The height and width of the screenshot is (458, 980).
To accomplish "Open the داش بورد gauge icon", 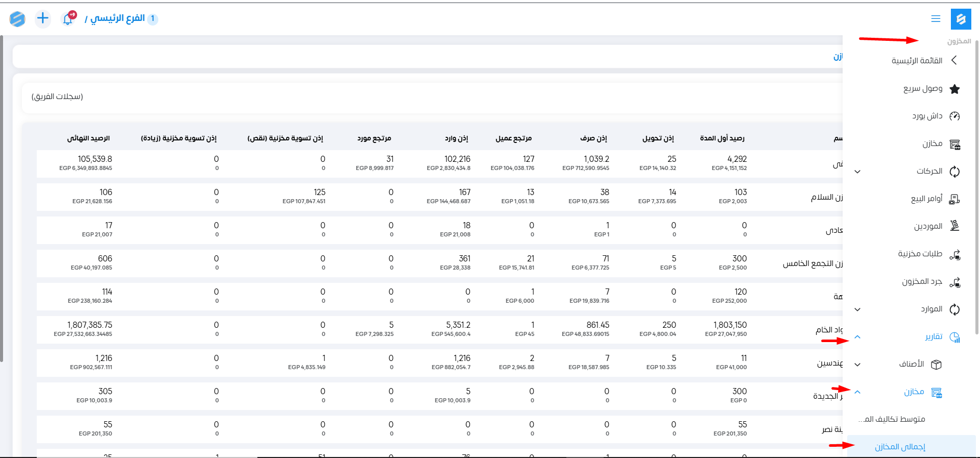I will [954, 116].
